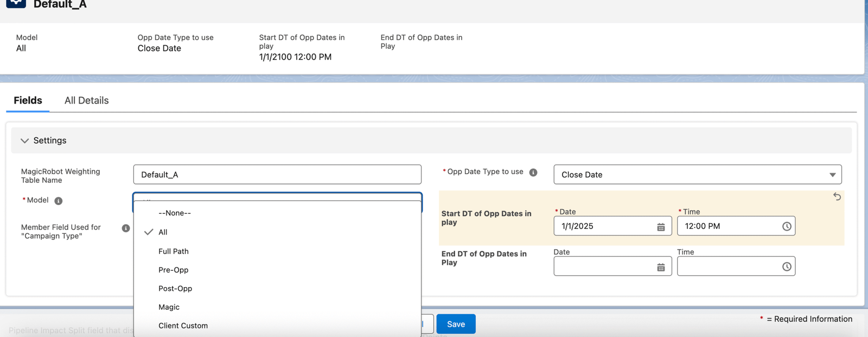Image resolution: width=868 pixels, height=337 pixels.
Task: Open the All Details tab
Action: [x=87, y=100]
